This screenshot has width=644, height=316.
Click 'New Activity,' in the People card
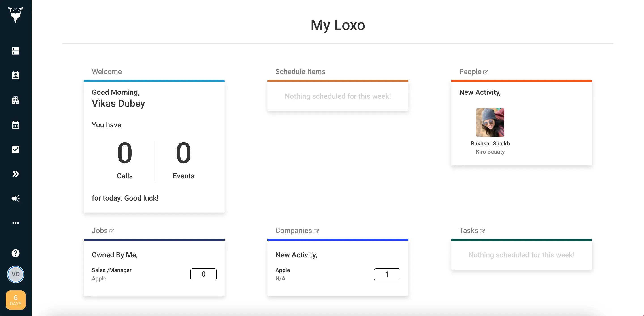(480, 92)
